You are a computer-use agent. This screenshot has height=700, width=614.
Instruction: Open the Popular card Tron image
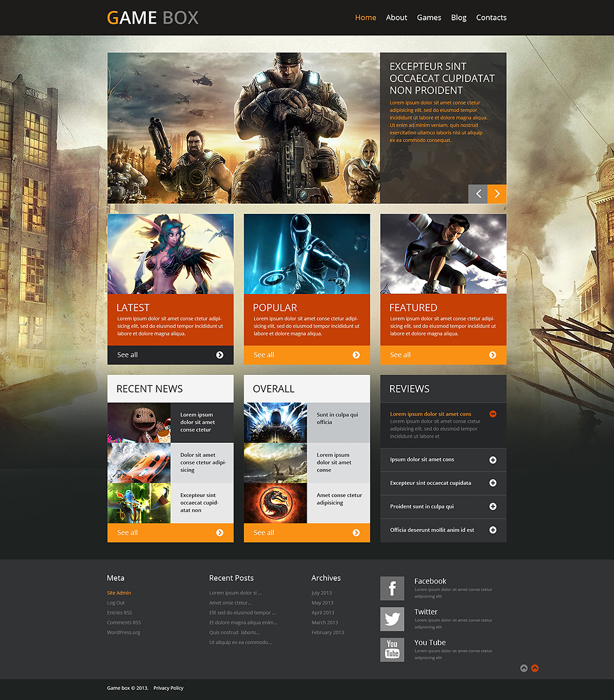click(307, 254)
